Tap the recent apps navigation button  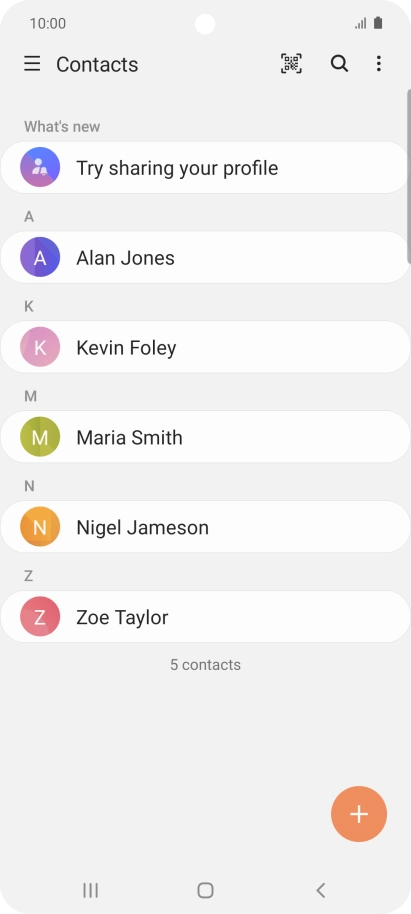click(90, 890)
